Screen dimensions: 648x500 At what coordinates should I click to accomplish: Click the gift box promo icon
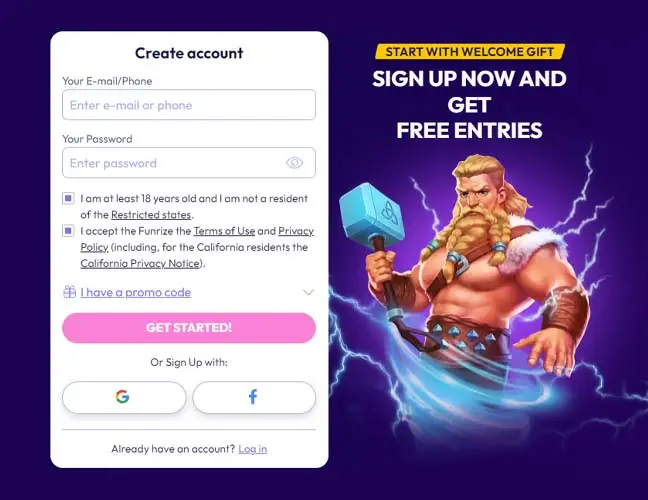tap(69, 292)
